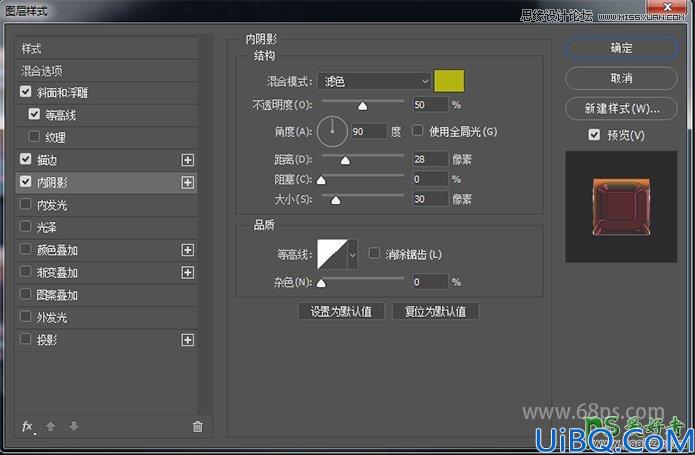Open the 混合模式 blend mode dropdown

[374, 82]
